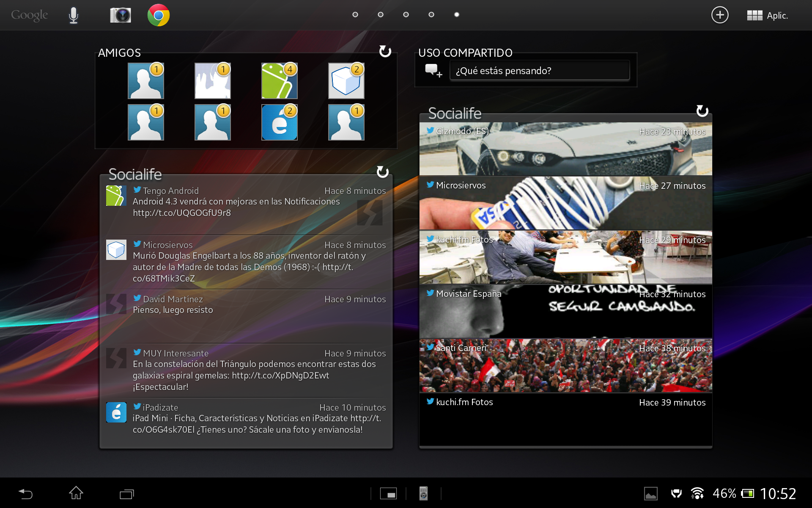Switch to the third home screen dot

406,14
